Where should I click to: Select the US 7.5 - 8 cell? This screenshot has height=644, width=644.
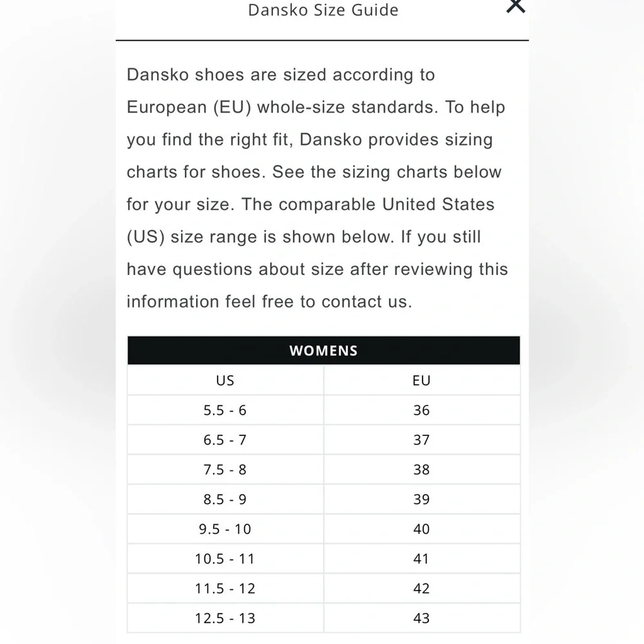(225, 469)
